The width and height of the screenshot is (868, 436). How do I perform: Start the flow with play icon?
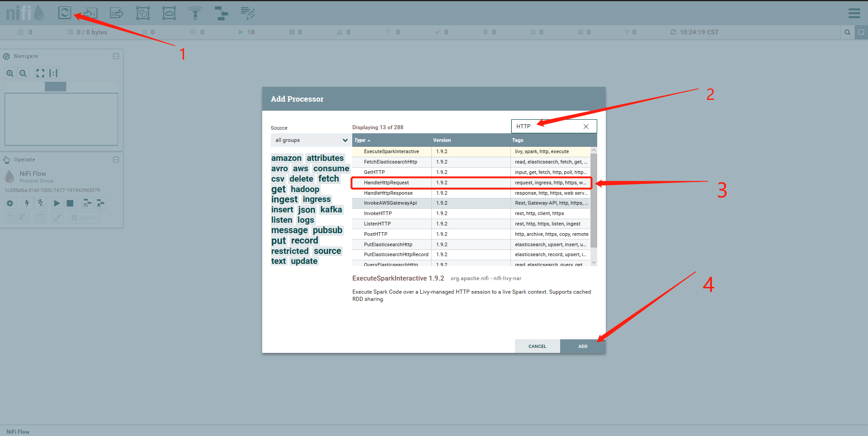[57, 203]
